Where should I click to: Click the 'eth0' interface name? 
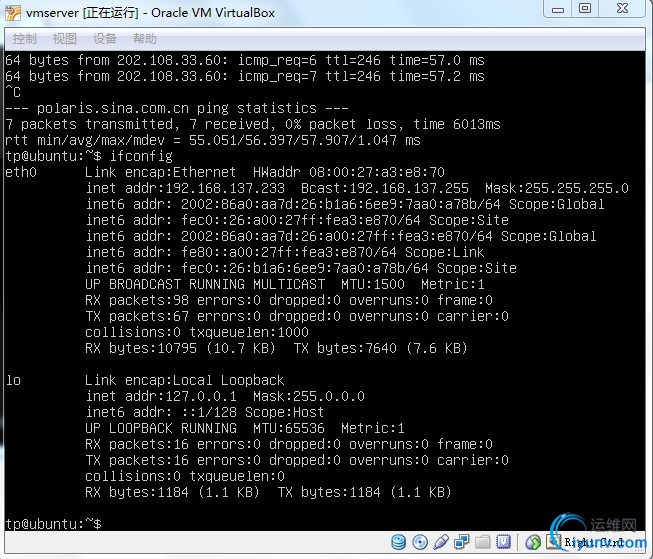click(x=21, y=172)
